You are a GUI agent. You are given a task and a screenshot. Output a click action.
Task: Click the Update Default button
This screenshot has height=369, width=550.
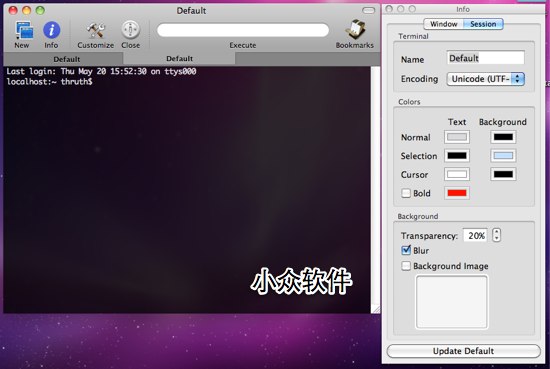463,351
